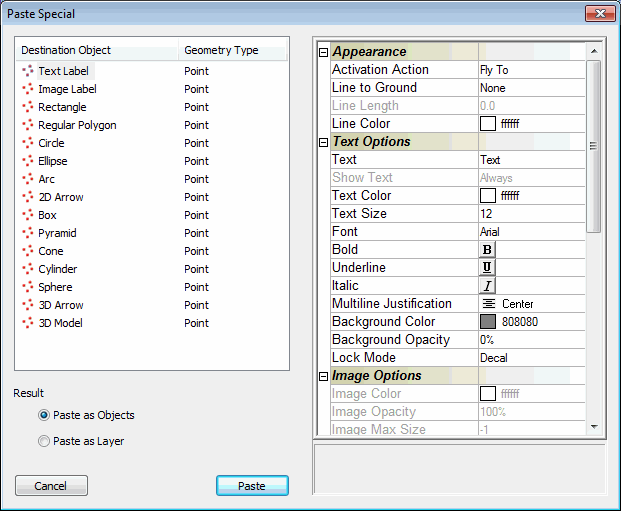This screenshot has height=511, width=621.
Task: Toggle the Underline text button
Action: (488, 268)
